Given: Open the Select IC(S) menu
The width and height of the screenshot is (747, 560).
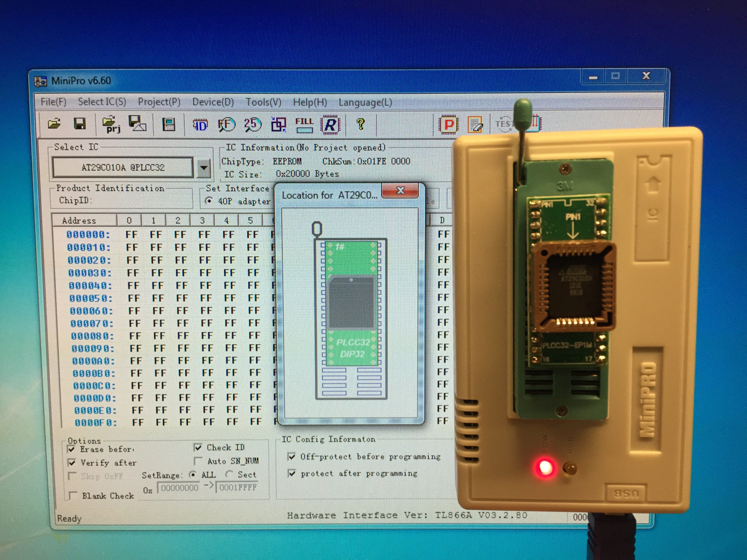Looking at the screenshot, I should click(x=102, y=102).
